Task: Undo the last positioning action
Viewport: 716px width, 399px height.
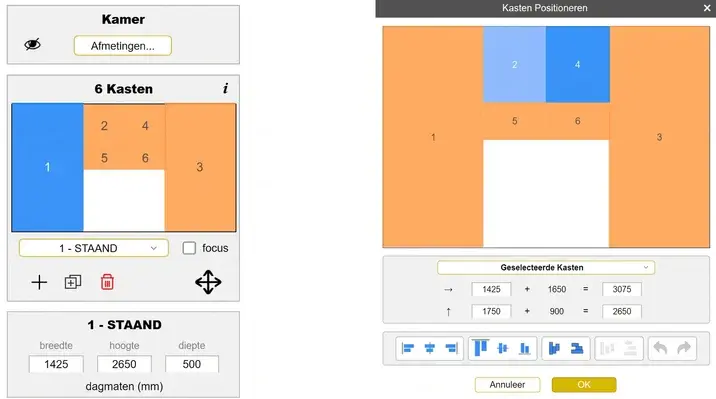Action: pos(660,349)
